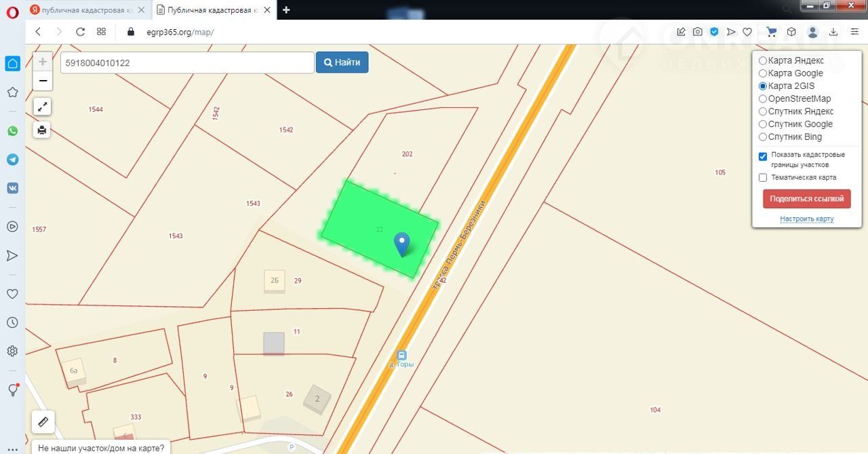This screenshot has width=868, height=454.
Task: Click the map zoom in plus button
Action: click(42, 62)
